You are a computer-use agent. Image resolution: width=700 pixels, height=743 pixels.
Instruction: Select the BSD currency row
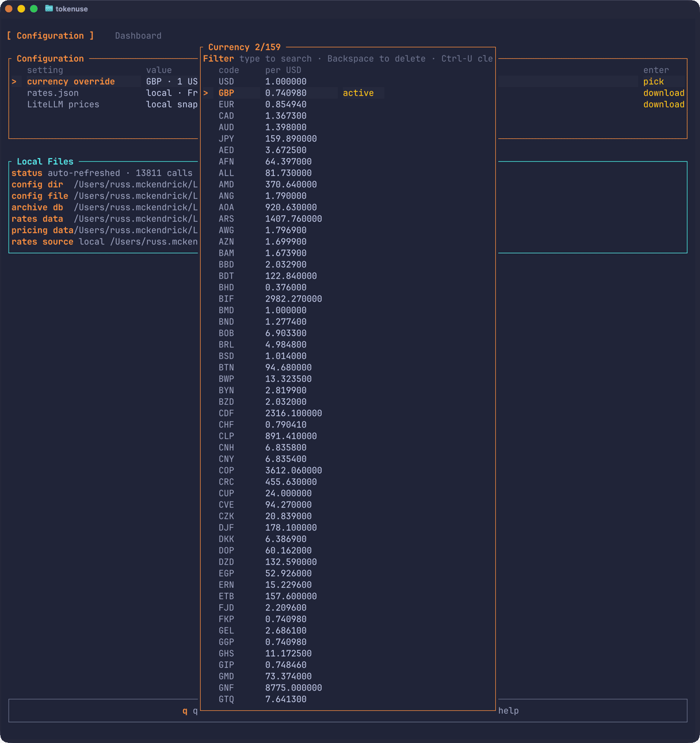point(348,356)
